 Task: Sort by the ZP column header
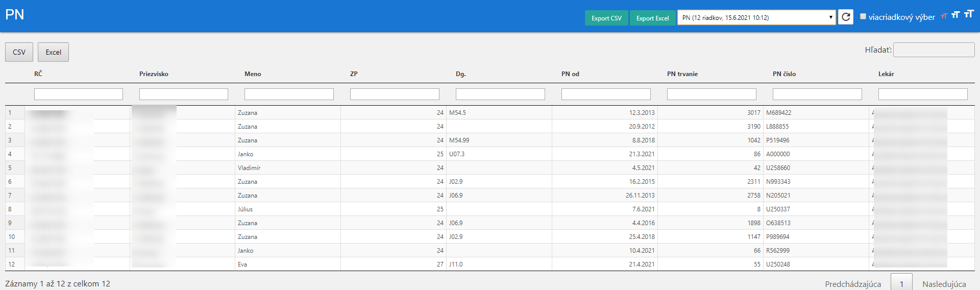[x=354, y=74]
